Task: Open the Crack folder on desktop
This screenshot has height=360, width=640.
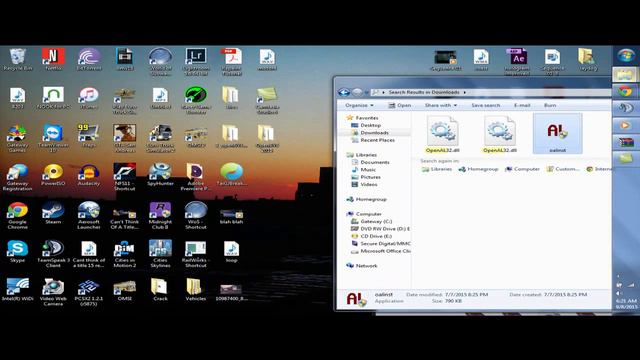Action: [x=160, y=289]
